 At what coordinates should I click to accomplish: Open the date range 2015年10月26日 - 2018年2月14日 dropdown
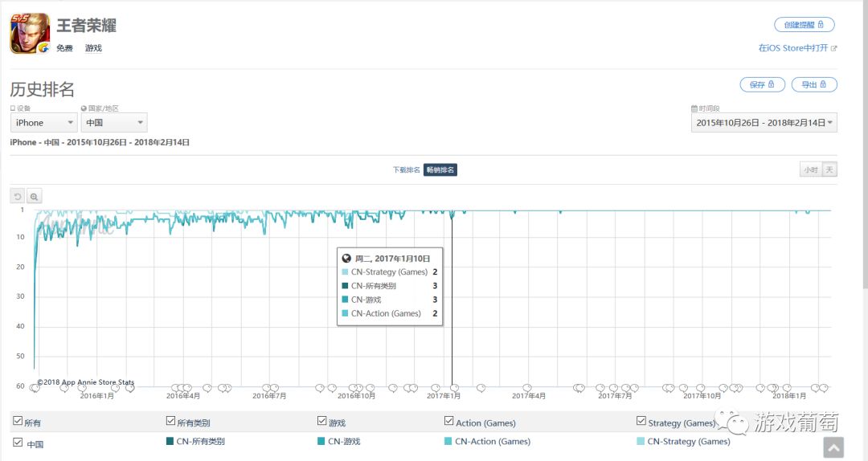pos(764,123)
